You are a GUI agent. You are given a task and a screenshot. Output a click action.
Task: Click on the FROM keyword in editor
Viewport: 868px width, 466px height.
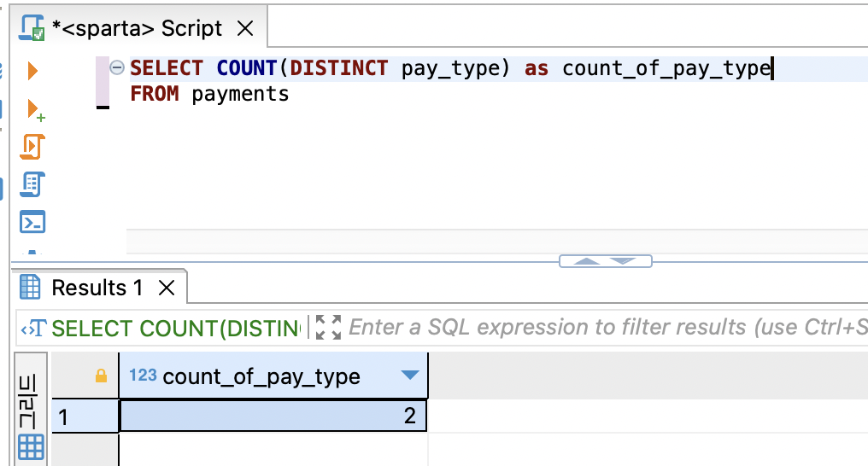pos(155,93)
